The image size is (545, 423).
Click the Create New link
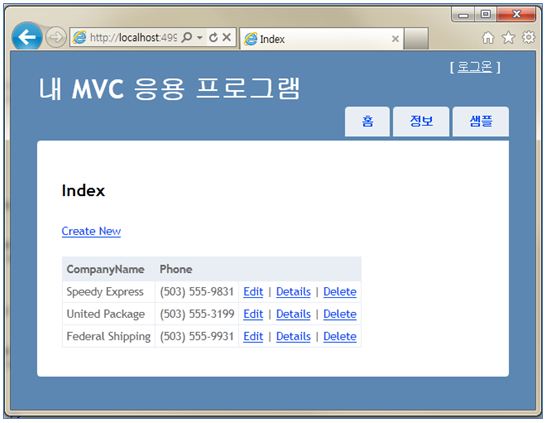(91, 231)
